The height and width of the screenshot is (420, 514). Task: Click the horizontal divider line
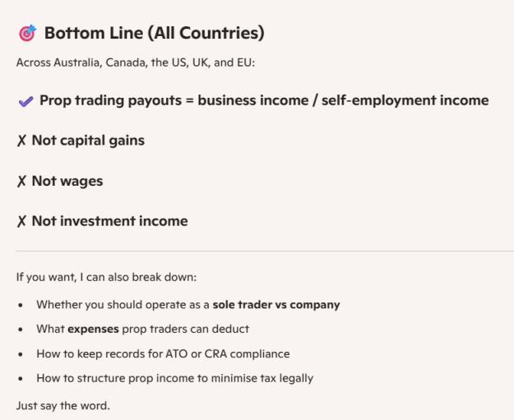click(x=265, y=252)
